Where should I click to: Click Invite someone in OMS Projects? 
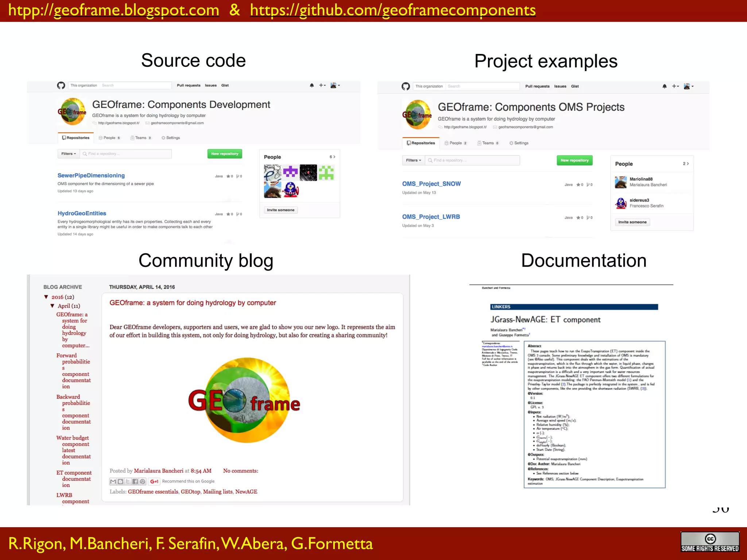pyautogui.click(x=632, y=222)
